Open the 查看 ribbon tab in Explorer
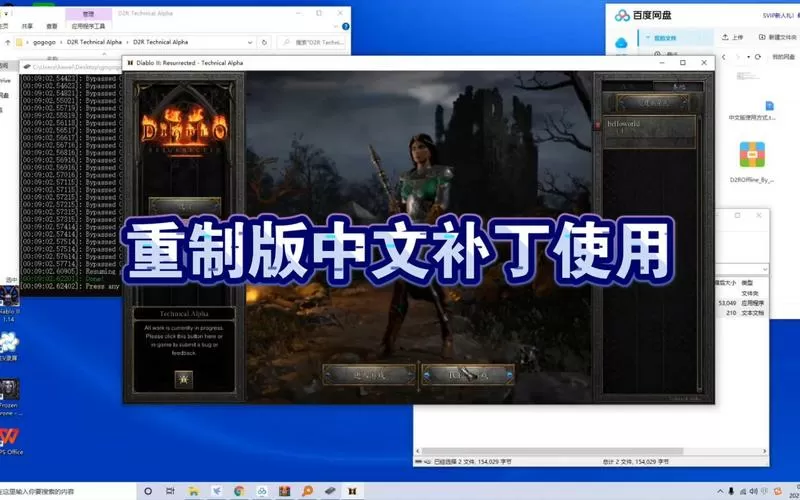 click(52, 26)
